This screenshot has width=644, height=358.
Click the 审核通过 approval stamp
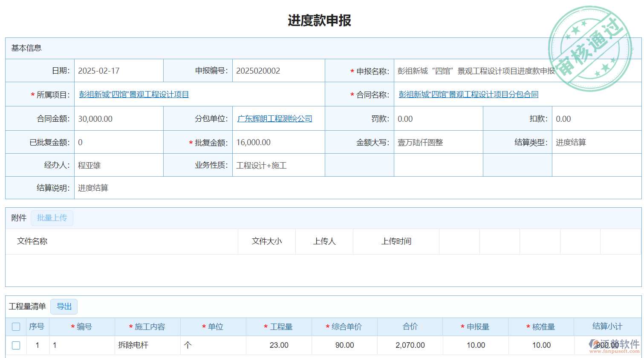pos(590,48)
